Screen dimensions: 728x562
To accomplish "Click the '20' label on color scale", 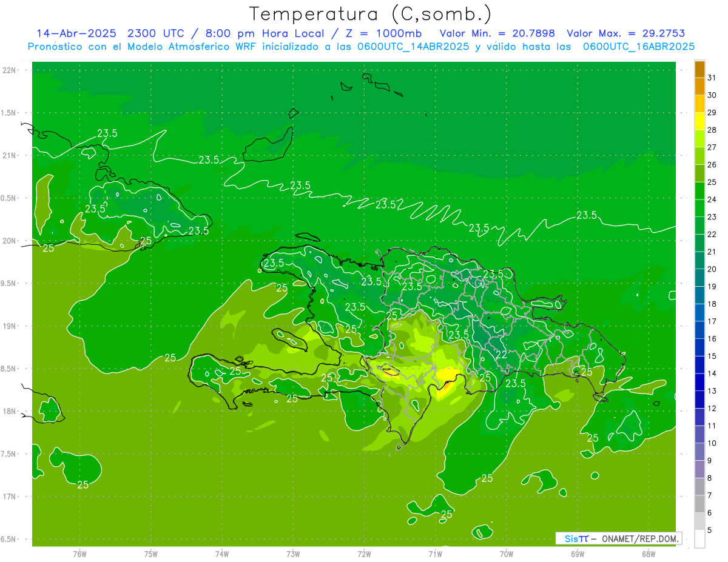I will (x=712, y=269).
